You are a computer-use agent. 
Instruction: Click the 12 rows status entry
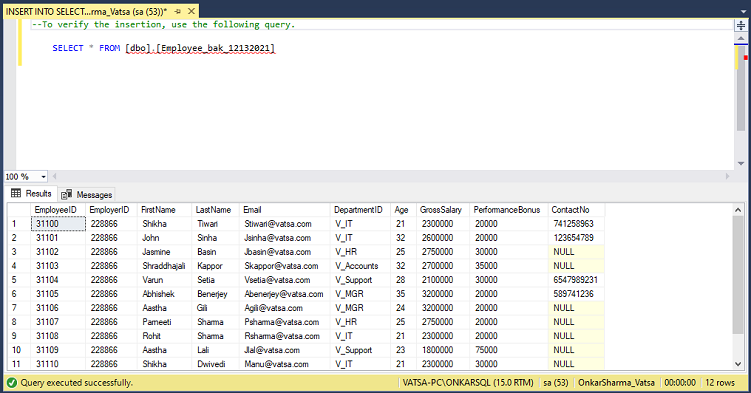pyautogui.click(x=720, y=382)
